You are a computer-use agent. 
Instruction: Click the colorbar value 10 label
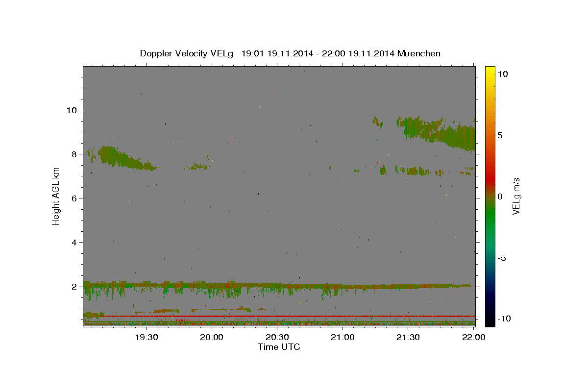pos(502,74)
